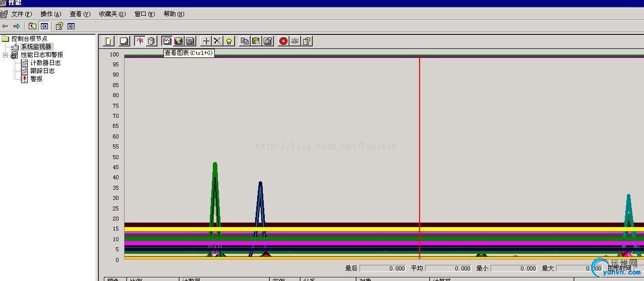Freeze the display with the red stop icon

283,41
